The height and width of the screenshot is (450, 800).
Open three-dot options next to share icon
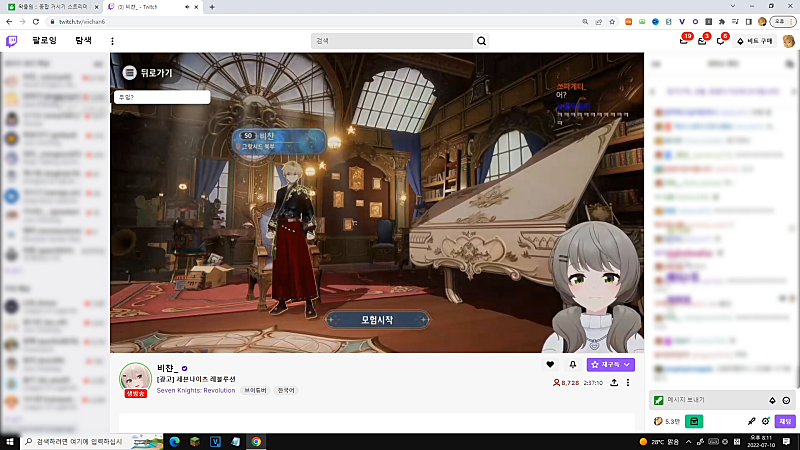click(x=628, y=382)
